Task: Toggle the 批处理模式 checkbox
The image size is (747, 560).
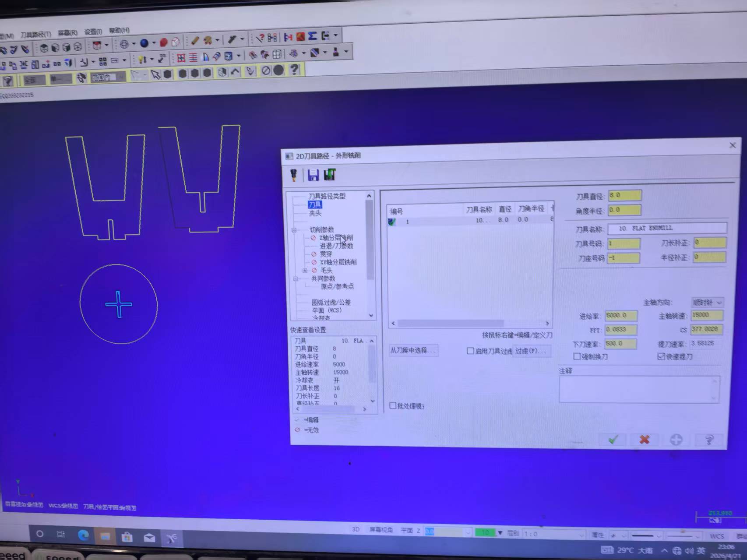Action: [393, 405]
